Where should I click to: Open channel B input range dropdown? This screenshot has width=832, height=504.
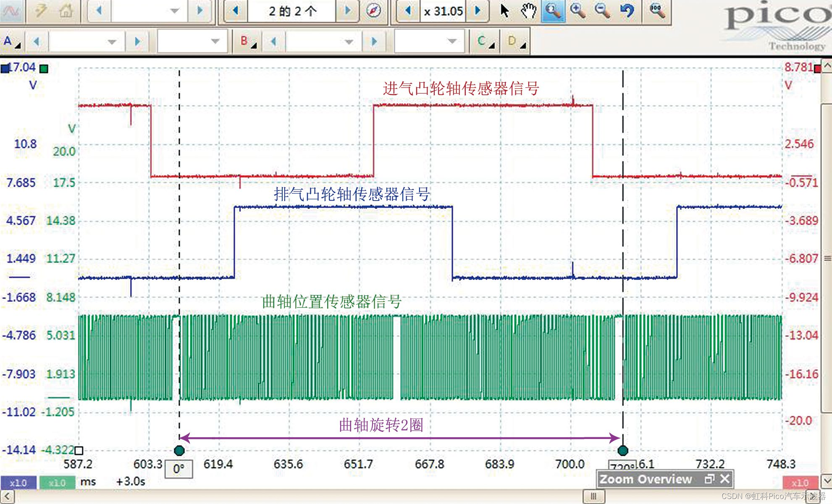(x=324, y=42)
